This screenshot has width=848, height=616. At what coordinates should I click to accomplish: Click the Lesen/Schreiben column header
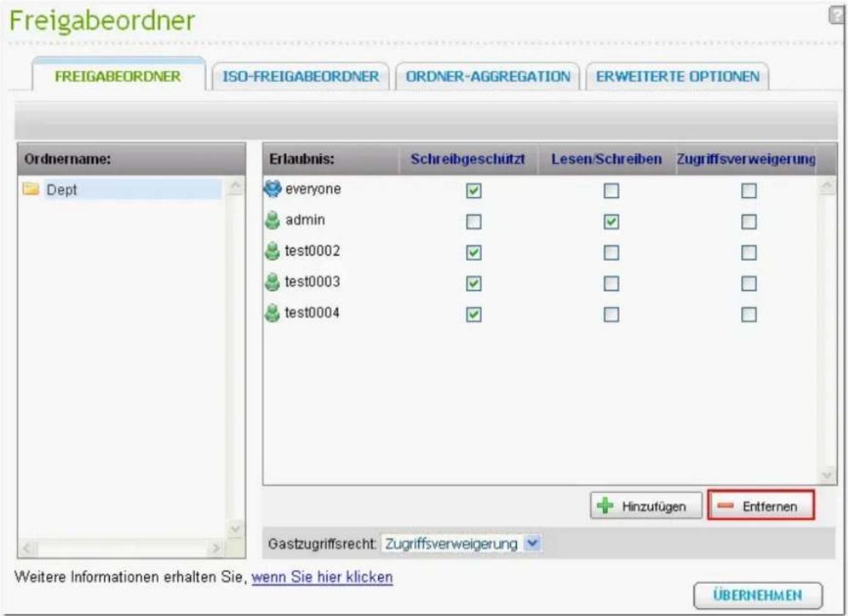(x=607, y=159)
